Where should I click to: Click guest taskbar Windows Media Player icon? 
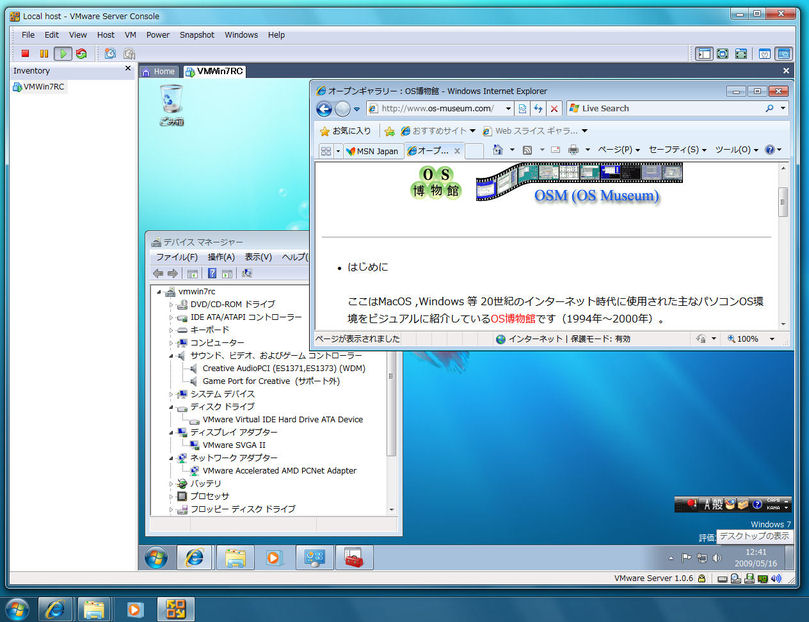[x=273, y=558]
